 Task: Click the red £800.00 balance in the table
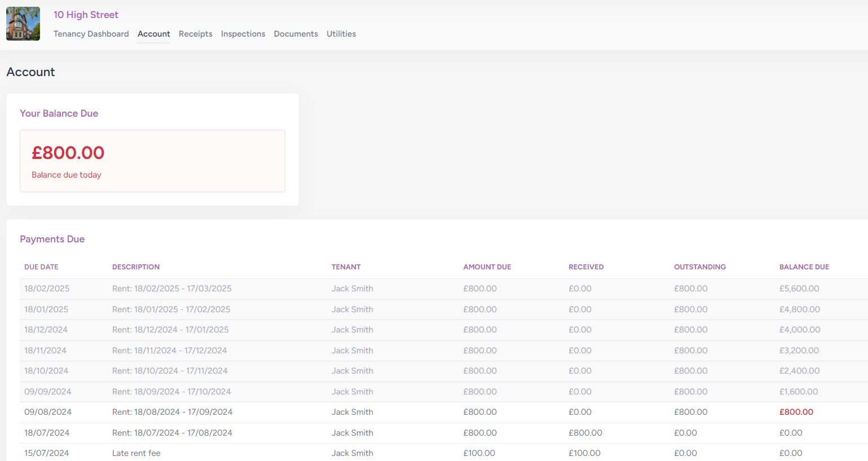[x=796, y=412]
